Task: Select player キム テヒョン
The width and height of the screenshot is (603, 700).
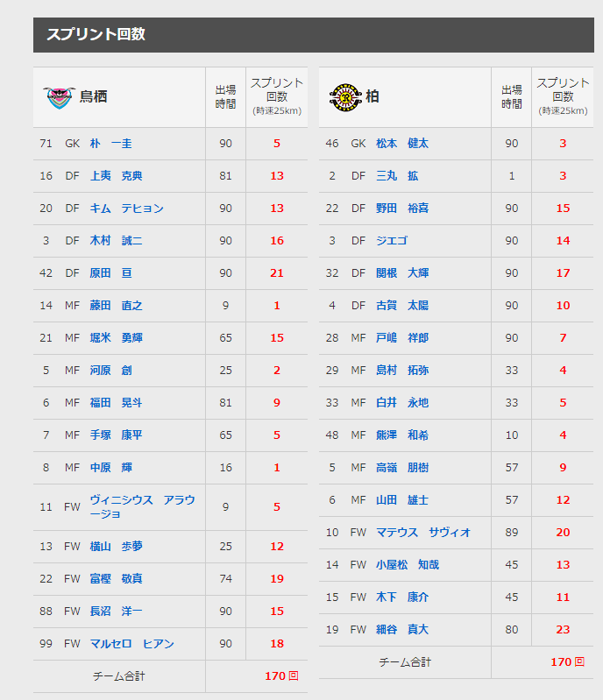Action: [127, 209]
